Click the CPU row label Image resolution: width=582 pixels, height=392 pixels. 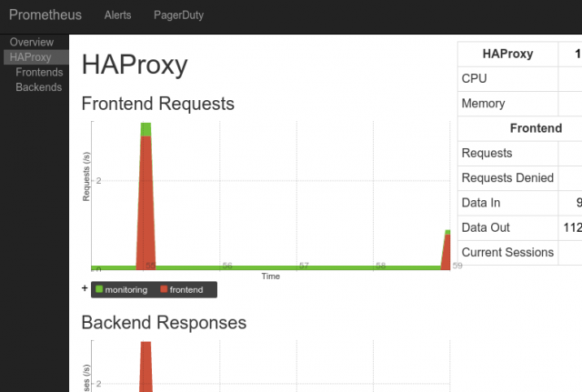474,79
